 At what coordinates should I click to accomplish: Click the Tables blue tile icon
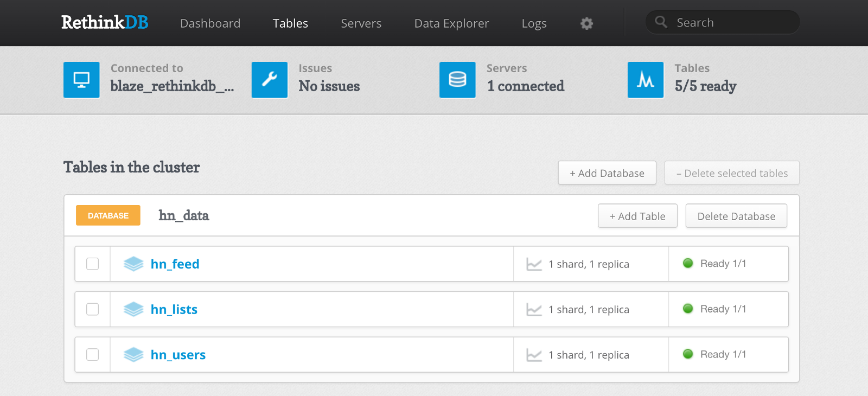pyautogui.click(x=646, y=80)
